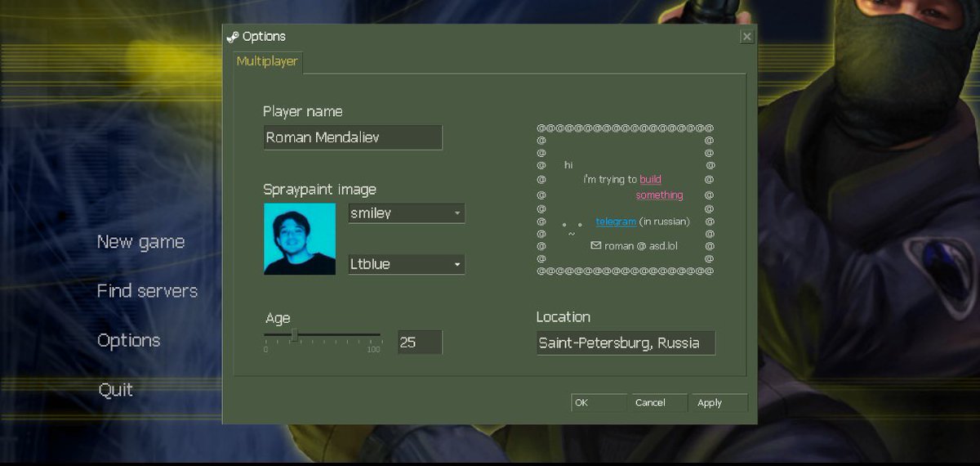Click the OK button

click(x=599, y=402)
